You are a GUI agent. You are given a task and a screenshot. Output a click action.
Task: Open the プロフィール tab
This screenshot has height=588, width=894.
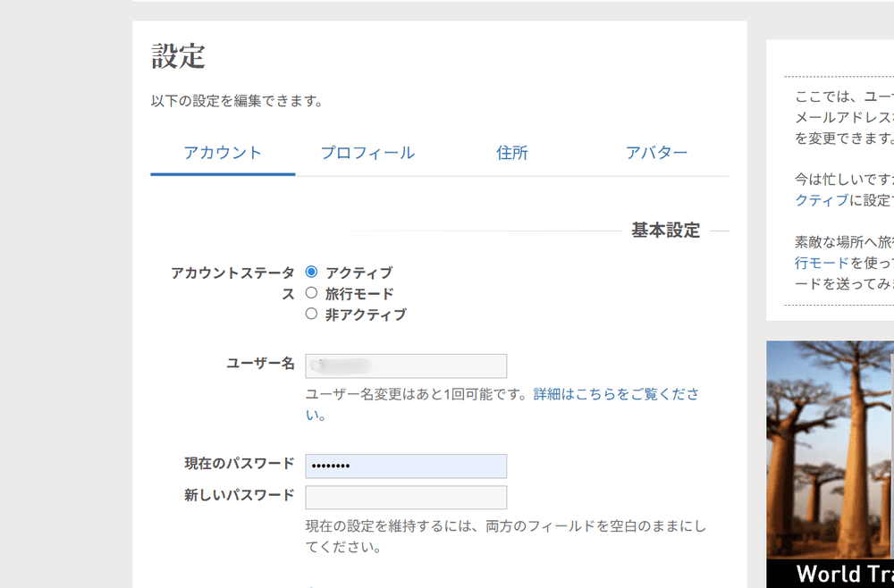click(x=367, y=153)
